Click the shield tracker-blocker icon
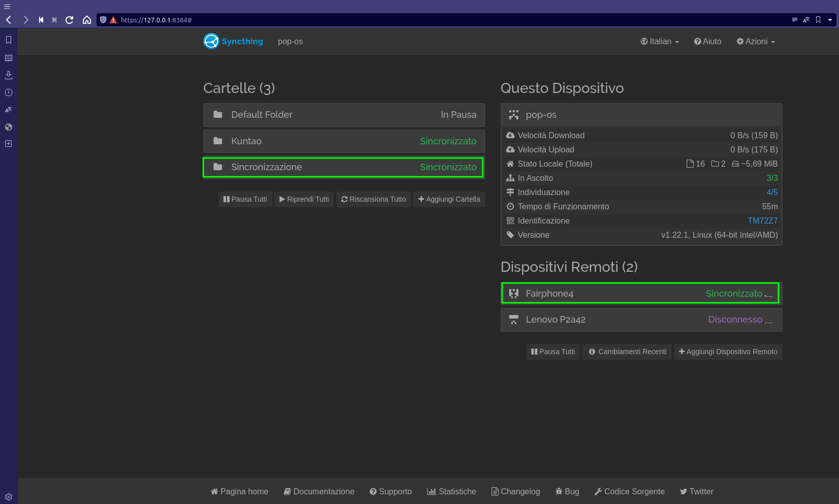The height and width of the screenshot is (504, 839). (103, 20)
